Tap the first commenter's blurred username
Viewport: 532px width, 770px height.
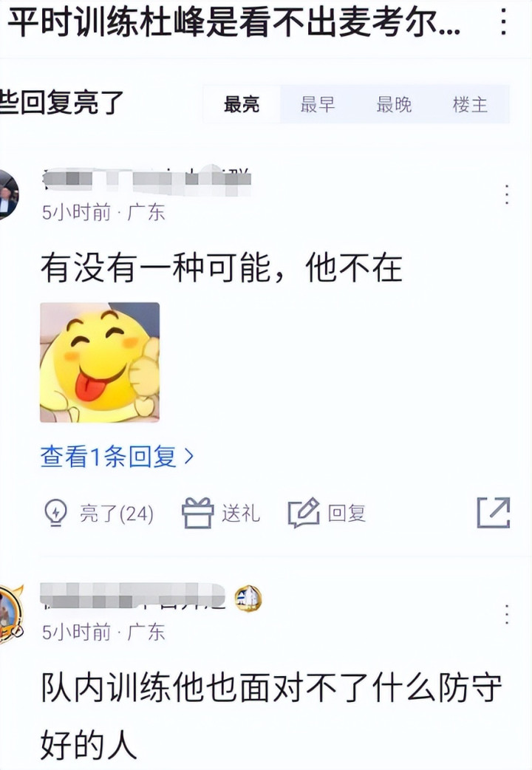(x=147, y=179)
